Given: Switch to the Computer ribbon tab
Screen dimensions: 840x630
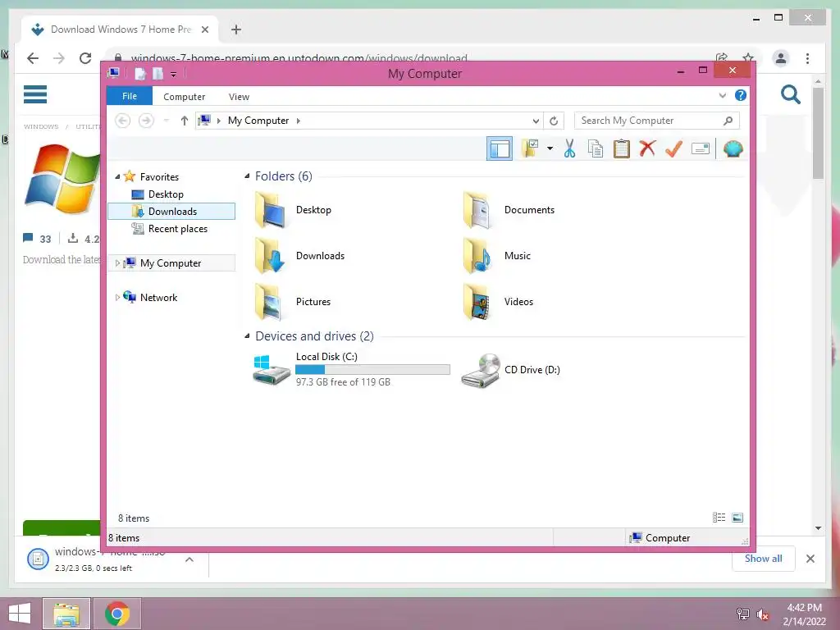Looking at the screenshot, I should [x=185, y=97].
